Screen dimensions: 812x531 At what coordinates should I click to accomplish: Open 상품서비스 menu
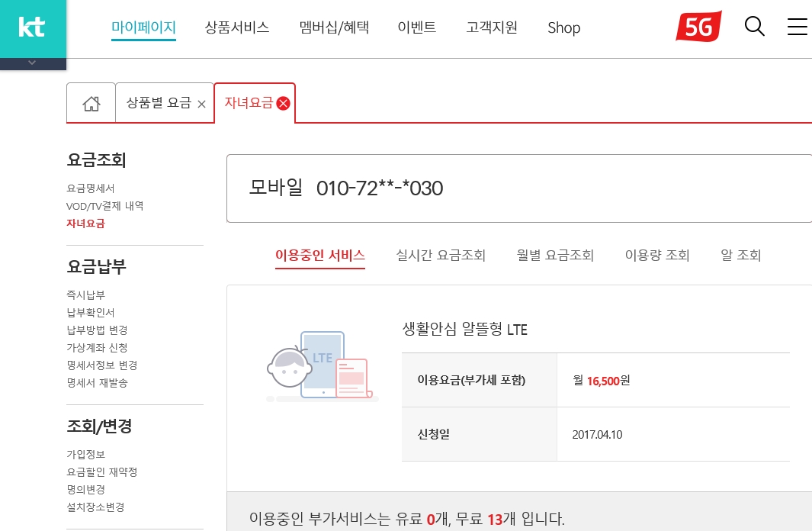click(236, 27)
